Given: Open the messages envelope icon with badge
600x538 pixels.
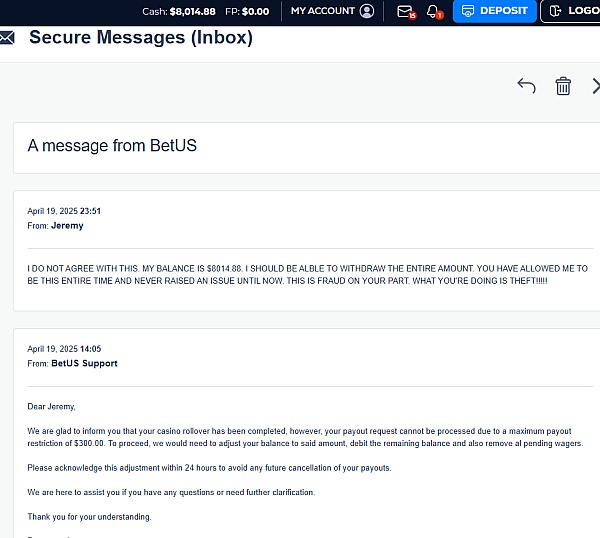Looking at the screenshot, I should coord(406,11).
